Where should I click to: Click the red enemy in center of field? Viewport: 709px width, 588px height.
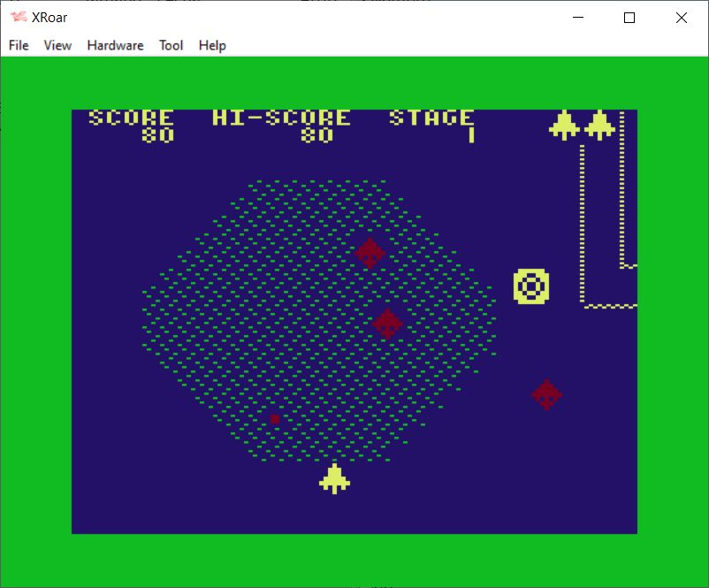point(387,323)
